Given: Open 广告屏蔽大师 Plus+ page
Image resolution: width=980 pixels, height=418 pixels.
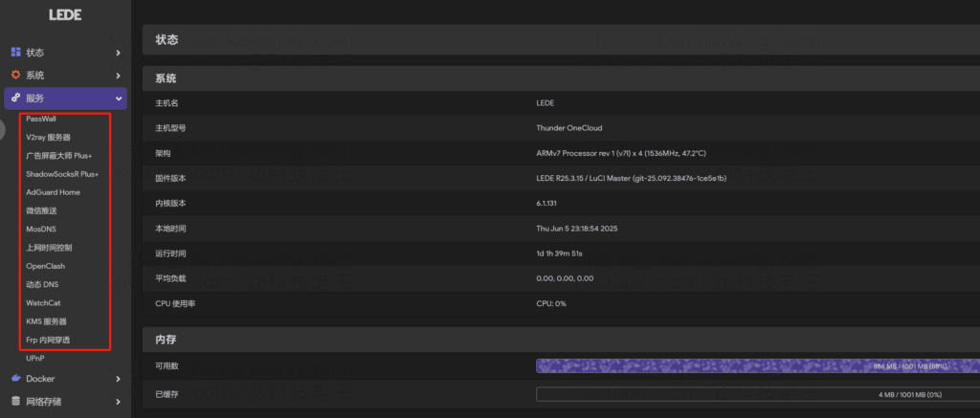Looking at the screenshot, I should pos(58,156).
